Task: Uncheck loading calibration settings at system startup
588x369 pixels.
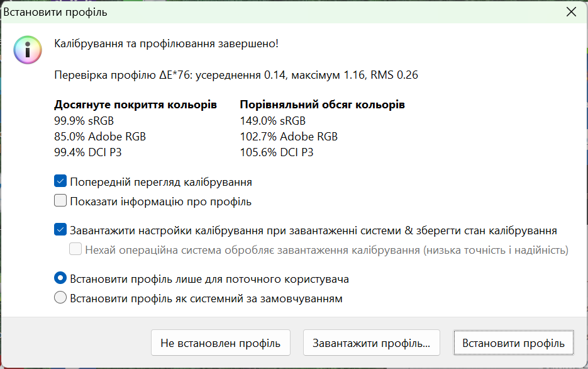Action: pos(60,230)
